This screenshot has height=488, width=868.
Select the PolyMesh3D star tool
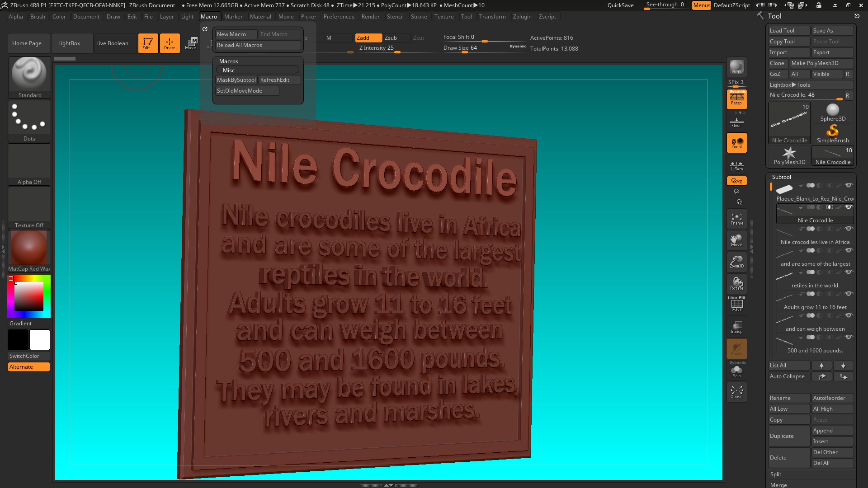pos(789,155)
